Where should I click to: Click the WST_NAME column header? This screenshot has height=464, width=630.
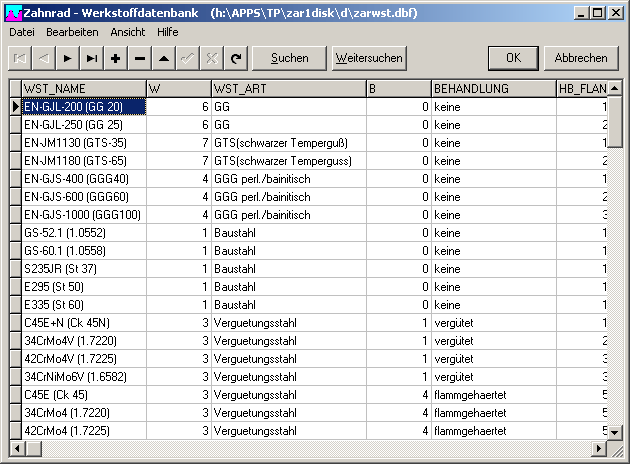pos(84,89)
